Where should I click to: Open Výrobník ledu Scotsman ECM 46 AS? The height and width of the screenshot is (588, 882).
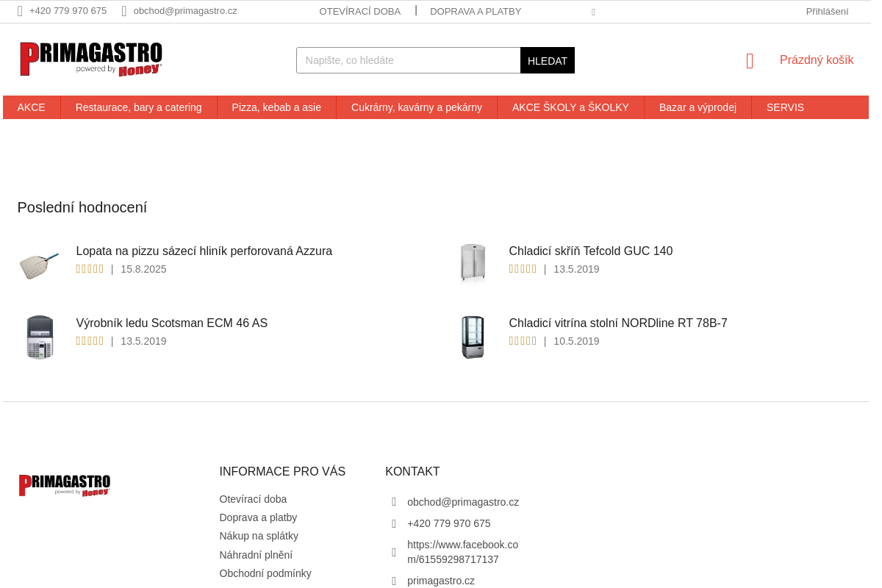click(x=172, y=323)
